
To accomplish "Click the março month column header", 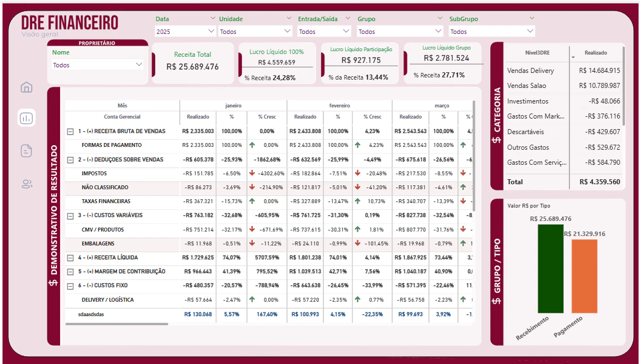I will pyautogui.click(x=442, y=106).
